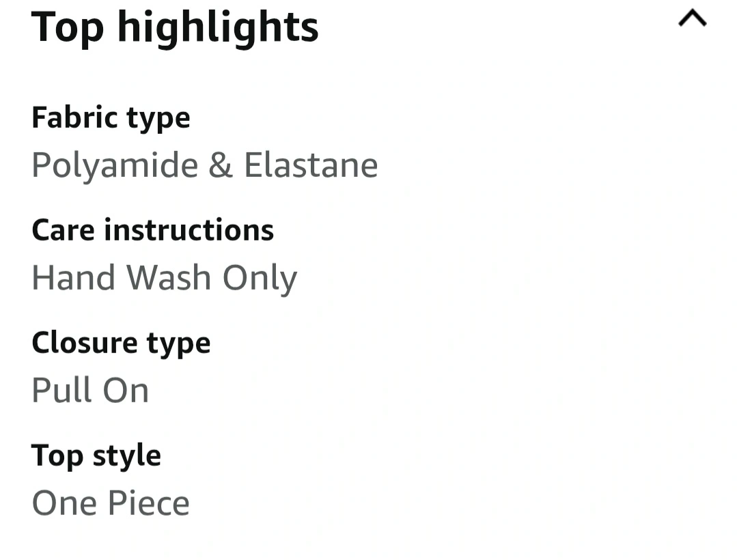The width and height of the screenshot is (737, 560).
Task: Click the word instructions
Action: tap(189, 230)
